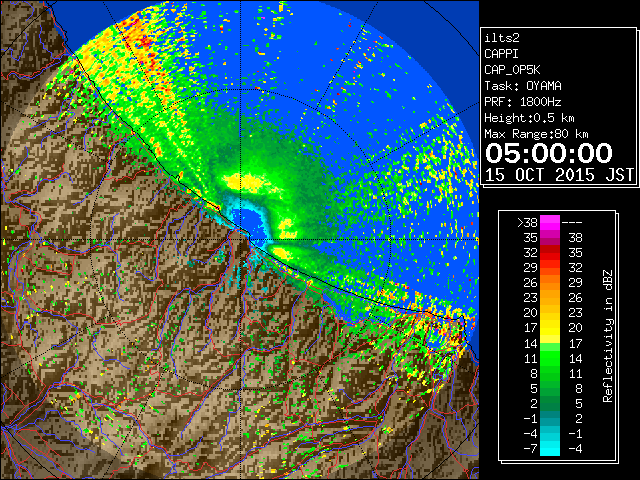Click the yellow 17 dBZ legend color
Image resolution: width=640 pixels, height=480 pixels.
[x=550, y=328]
